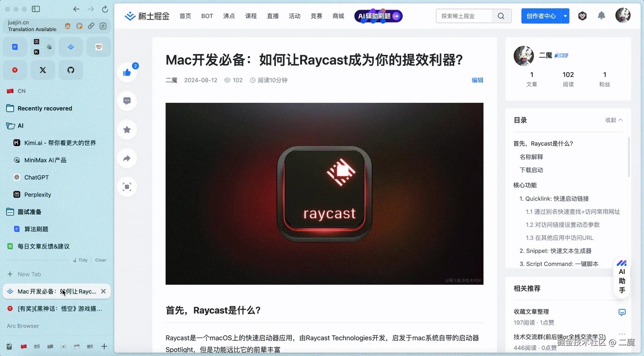Go back using the left arrow
The image size is (644, 356).
coord(76,9)
